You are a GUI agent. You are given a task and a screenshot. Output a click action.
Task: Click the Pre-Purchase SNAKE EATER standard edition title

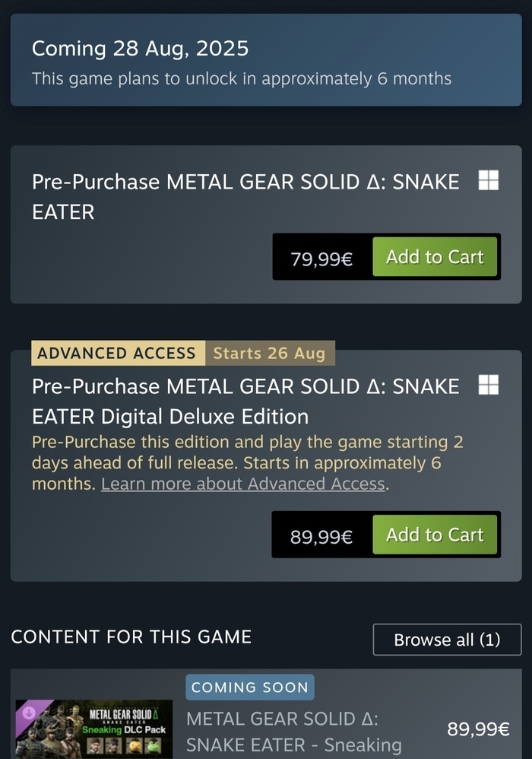[x=245, y=196]
